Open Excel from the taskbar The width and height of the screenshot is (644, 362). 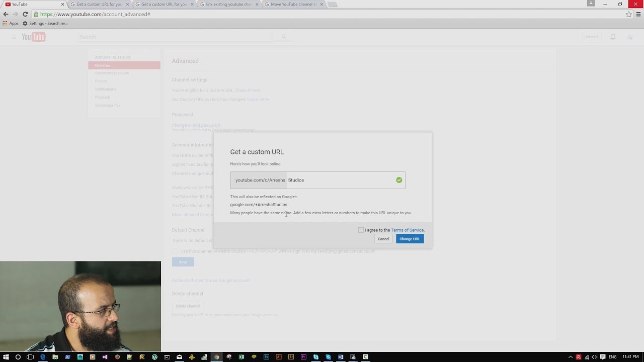coord(242,357)
